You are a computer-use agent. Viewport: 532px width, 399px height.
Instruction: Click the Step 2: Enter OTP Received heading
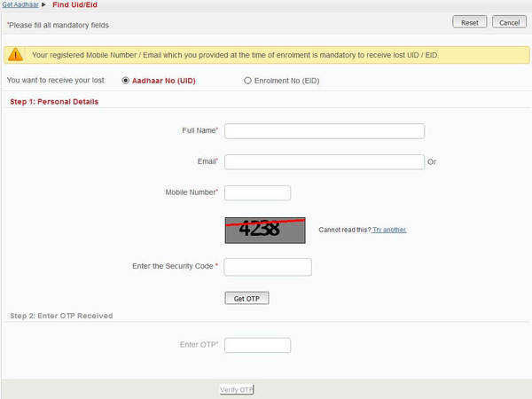[x=61, y=316]
